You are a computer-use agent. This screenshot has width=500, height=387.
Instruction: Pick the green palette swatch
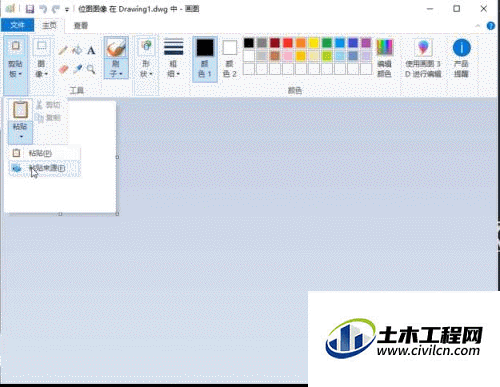point(327,43)
